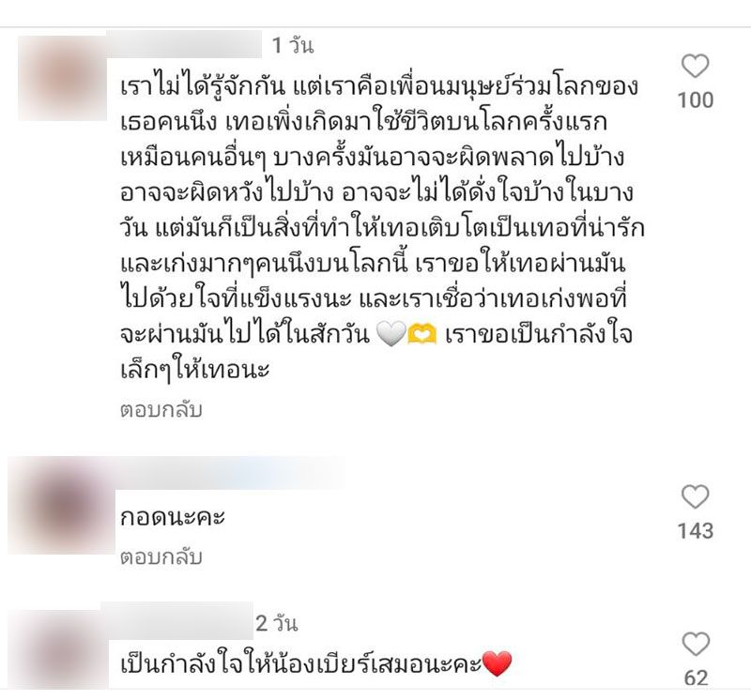Open the profile picture beside กอดนะคะ
Screen dimensions: 751x700
[61, 505]
